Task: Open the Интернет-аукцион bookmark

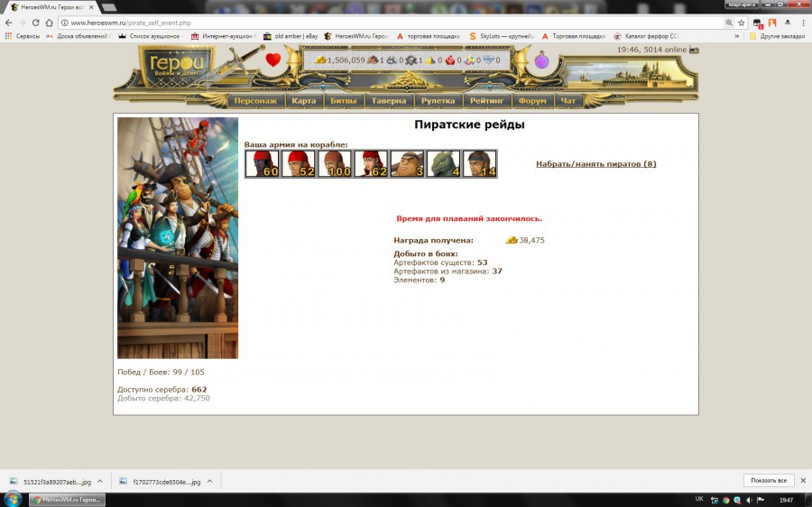Action: pyautogui.click(x=223, y=36)
